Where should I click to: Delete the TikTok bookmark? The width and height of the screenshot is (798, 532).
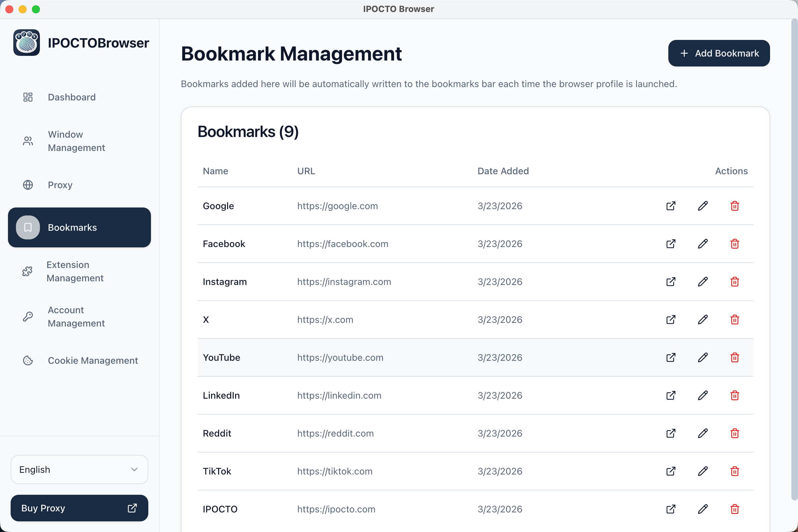click(x=734, y=471)
